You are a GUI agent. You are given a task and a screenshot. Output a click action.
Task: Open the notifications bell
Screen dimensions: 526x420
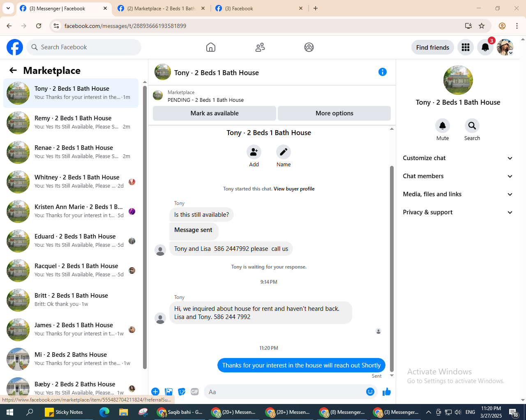tap(485, 47)
